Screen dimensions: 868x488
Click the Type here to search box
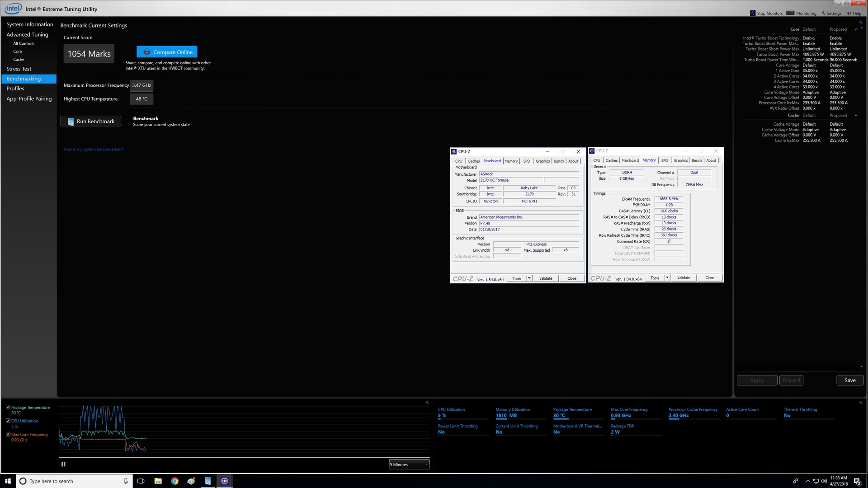(x=75, y=481)
